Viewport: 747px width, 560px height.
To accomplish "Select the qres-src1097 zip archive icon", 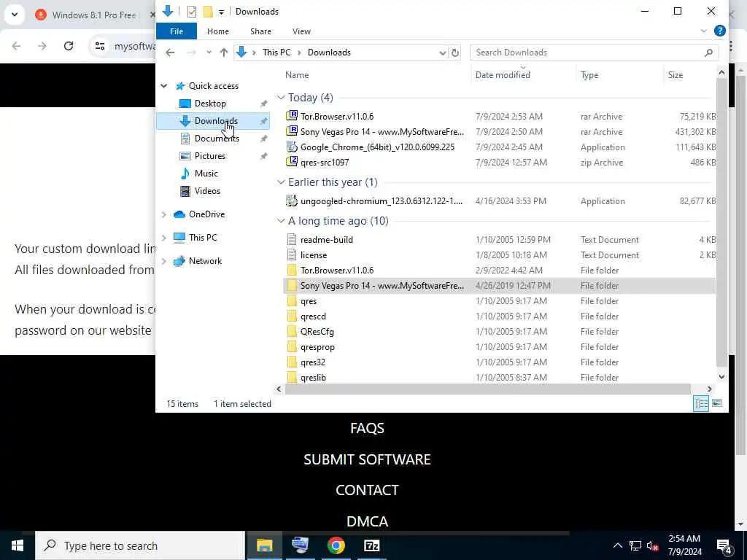I will click(x=292, y=162).
